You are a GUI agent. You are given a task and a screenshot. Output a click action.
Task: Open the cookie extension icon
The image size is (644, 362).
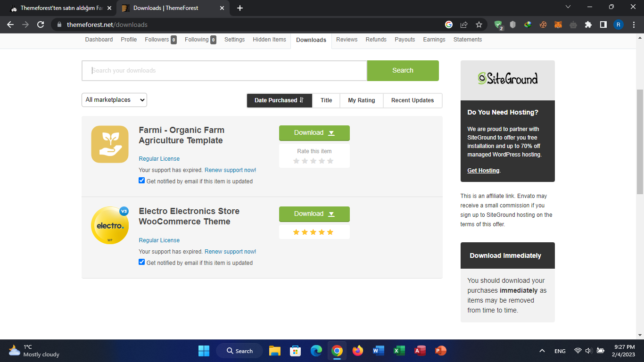(543, 25)
